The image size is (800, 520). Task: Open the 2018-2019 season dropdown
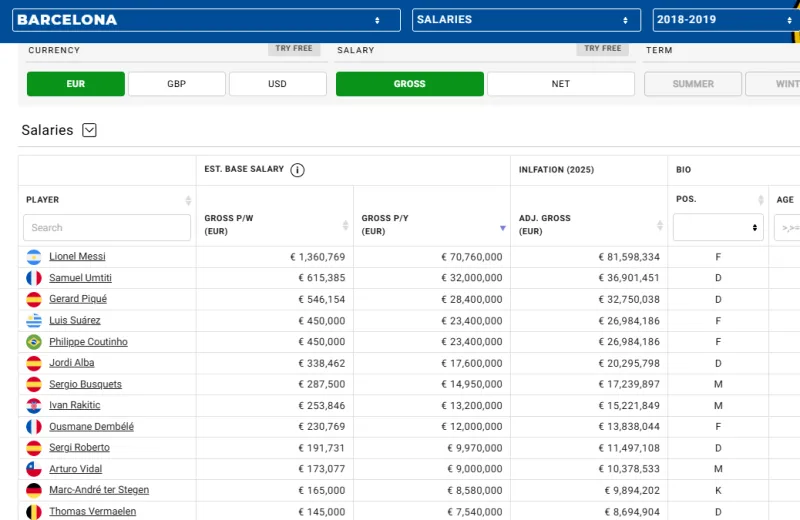pyautogui.click(x=726, y=20)
